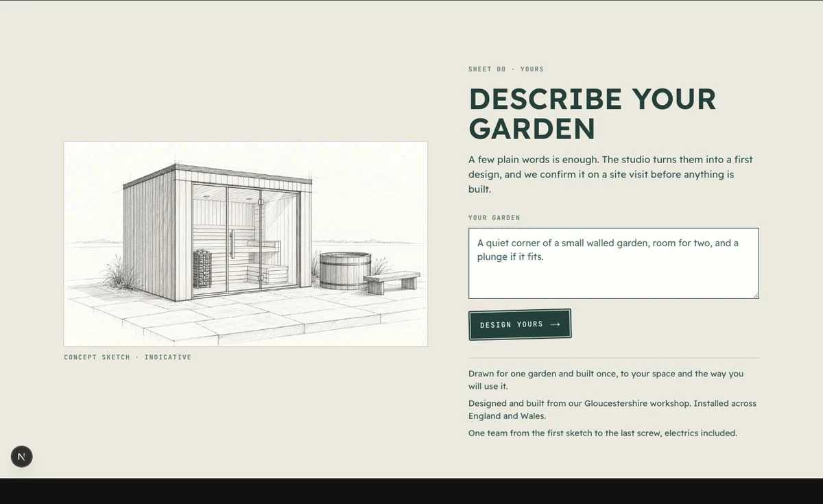Image resolution: width=823 pixels, height=504 pixels.
Task: Click the Design Yours button
Action: pos(520,324)
